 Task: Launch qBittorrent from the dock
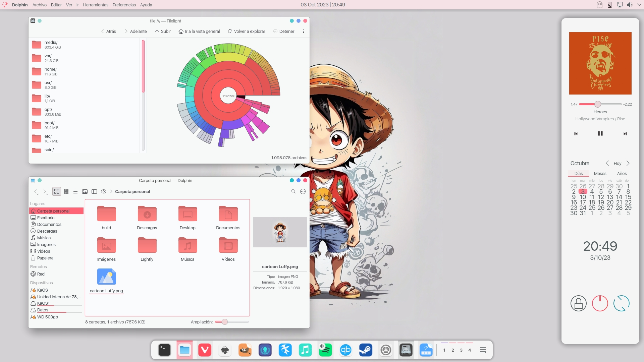[x=345, y=350]
